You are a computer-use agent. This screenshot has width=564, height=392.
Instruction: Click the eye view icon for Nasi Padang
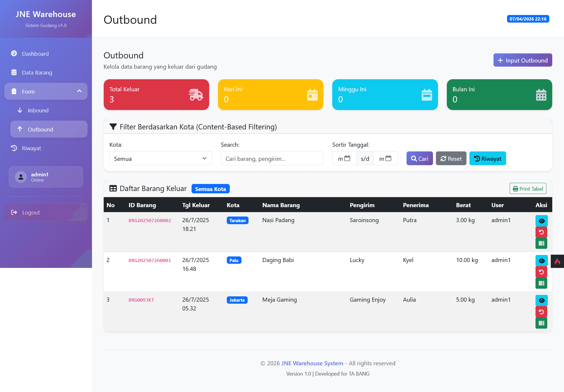[541, 221]
